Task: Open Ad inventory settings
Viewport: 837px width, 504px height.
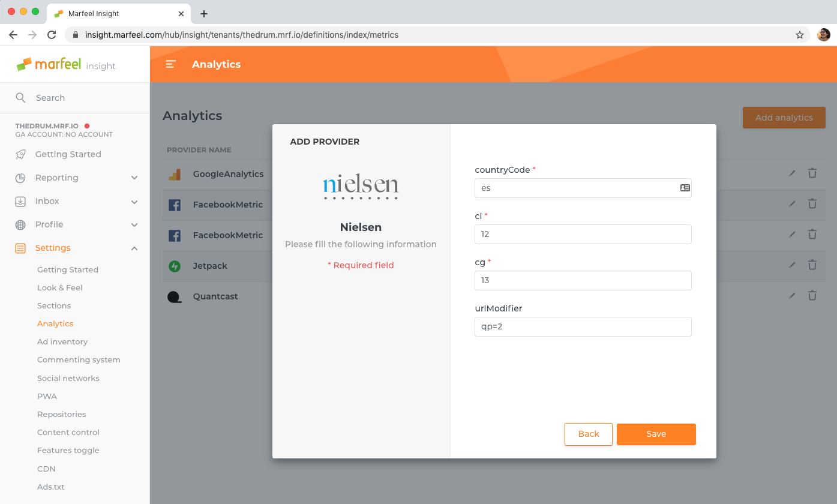Action: pos(62,341)
